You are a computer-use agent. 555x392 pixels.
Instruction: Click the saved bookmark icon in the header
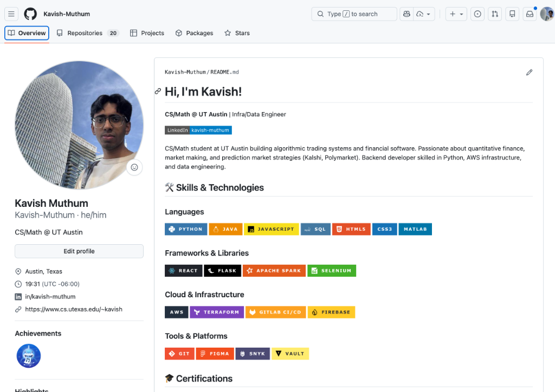coord(512,14)
